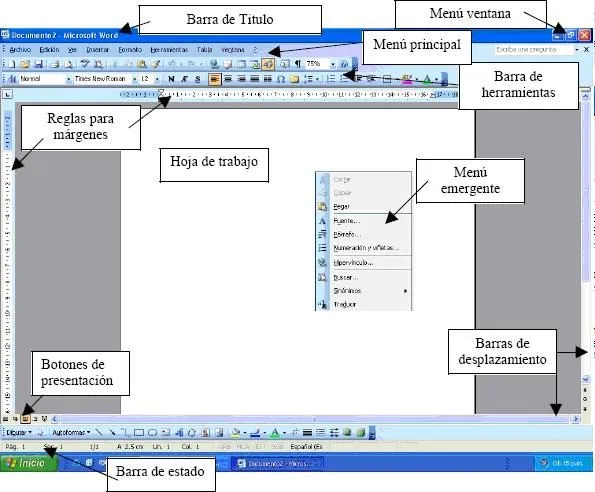Open the Autoformas shapes menu
595x492 pixels.
(x=71, y=432)
